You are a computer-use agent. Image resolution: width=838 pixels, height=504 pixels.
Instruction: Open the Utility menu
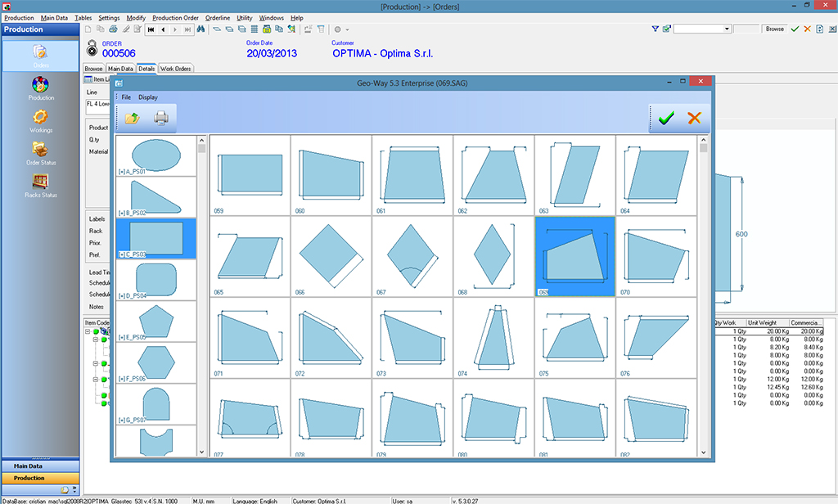click(x=244, y=18)
